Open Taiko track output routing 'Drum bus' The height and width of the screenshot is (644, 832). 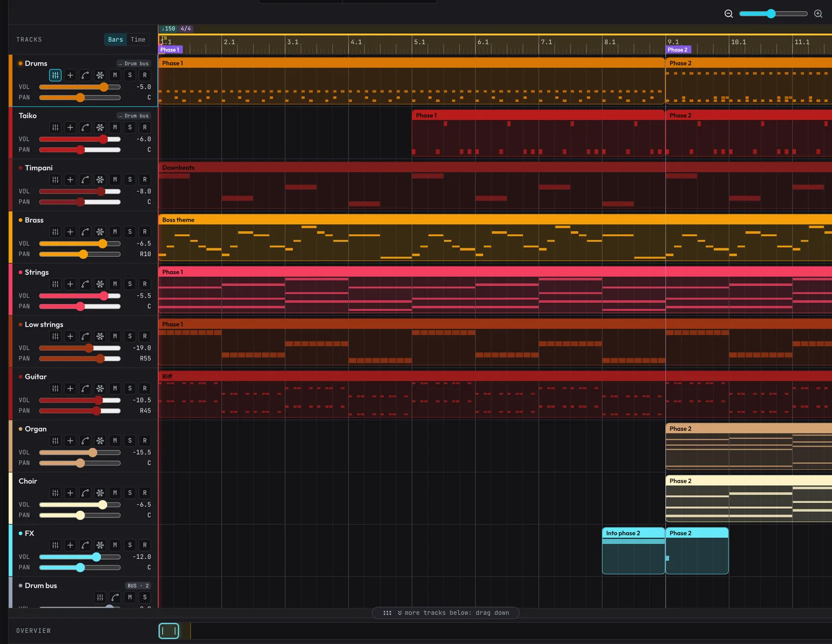click(133, 115)
